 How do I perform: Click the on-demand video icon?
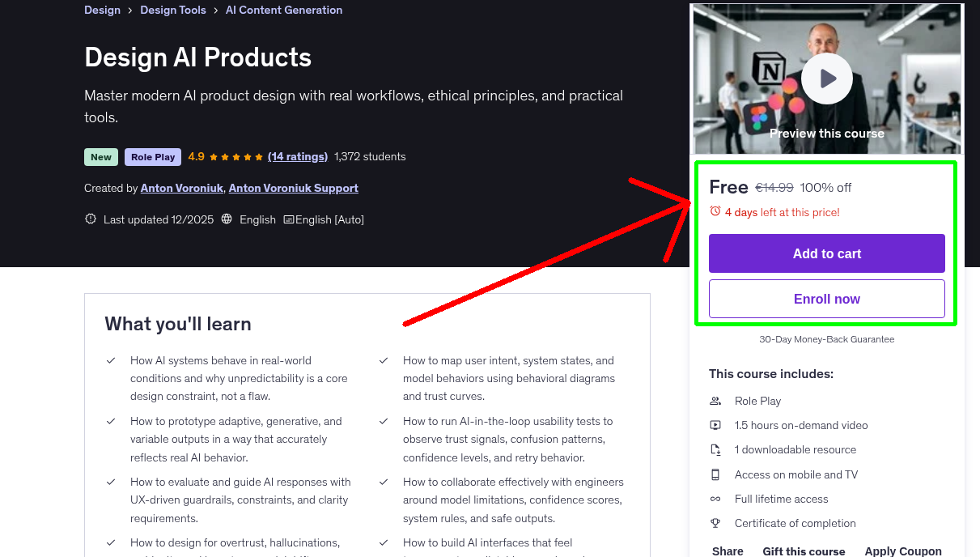click(x=715, y=424)
